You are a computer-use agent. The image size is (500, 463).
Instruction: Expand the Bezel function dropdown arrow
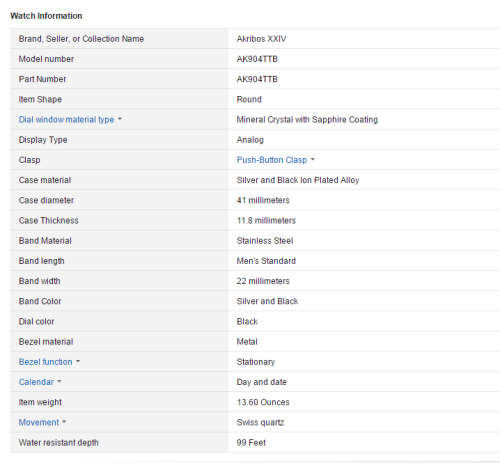(78, 361)
